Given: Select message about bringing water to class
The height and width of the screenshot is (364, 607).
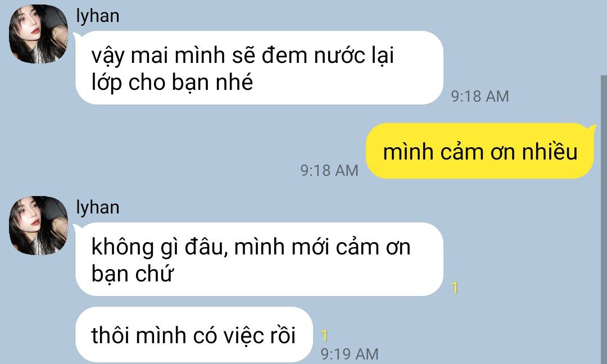Looking at the screenshot, I should pos(259,68).
